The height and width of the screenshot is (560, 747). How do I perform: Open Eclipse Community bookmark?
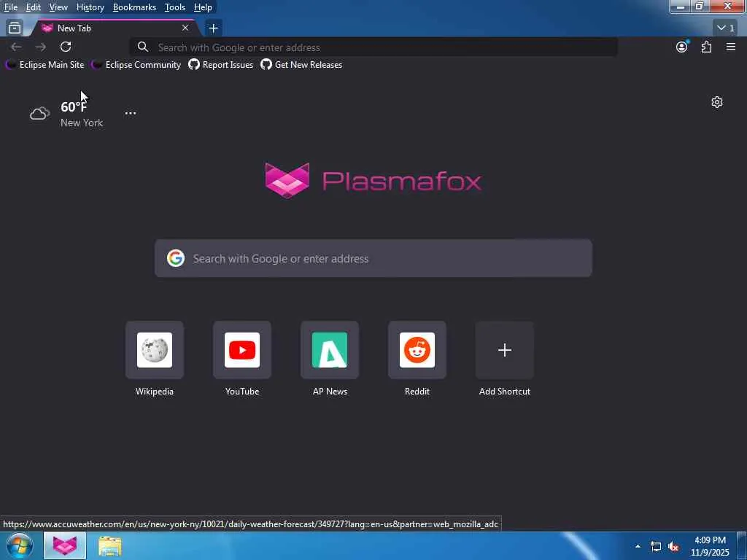136,65
